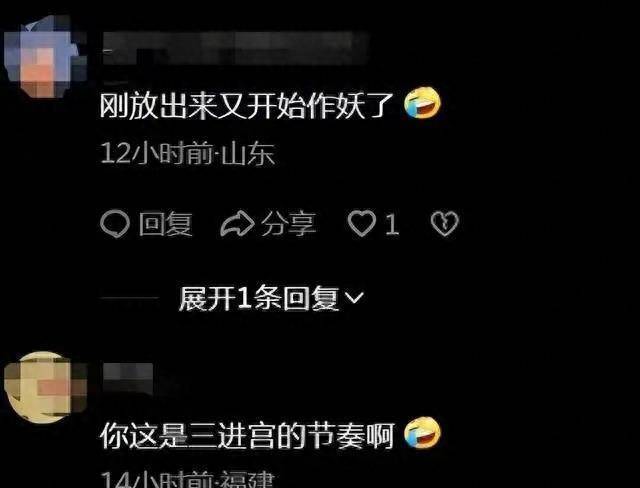
Task: Click the chevron next to 展开1条回复
Action: (353, 298)
